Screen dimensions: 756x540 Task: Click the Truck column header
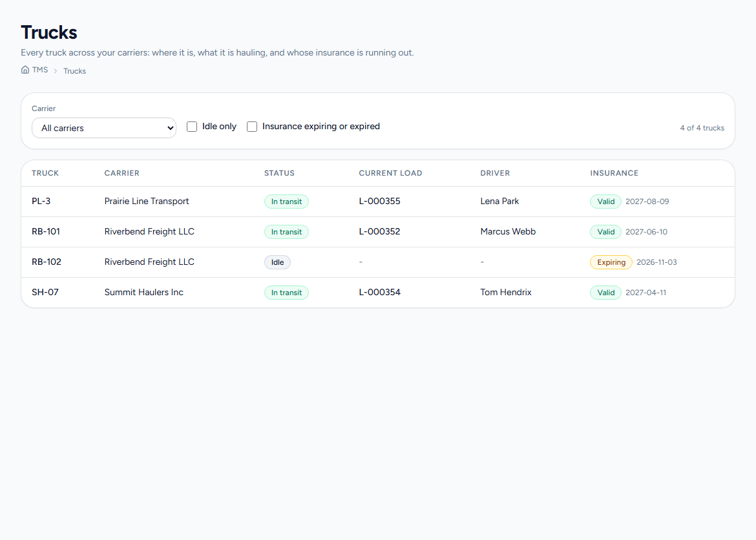coord(45,173)
